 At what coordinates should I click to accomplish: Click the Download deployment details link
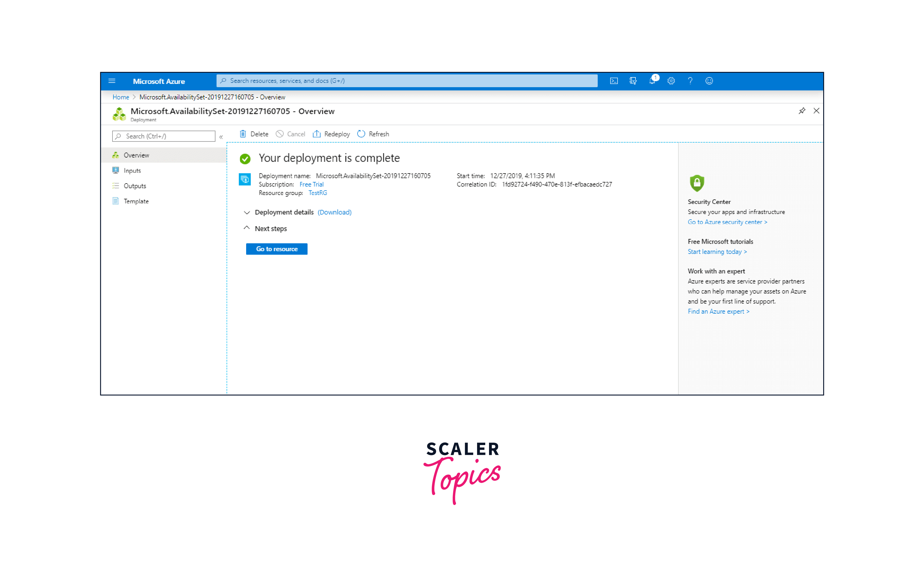[334, 213]
